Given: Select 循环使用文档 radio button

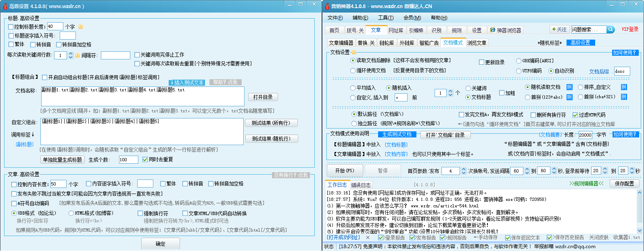Looking at the screenshot, I should pyautogui.click(x=353, y=70).
